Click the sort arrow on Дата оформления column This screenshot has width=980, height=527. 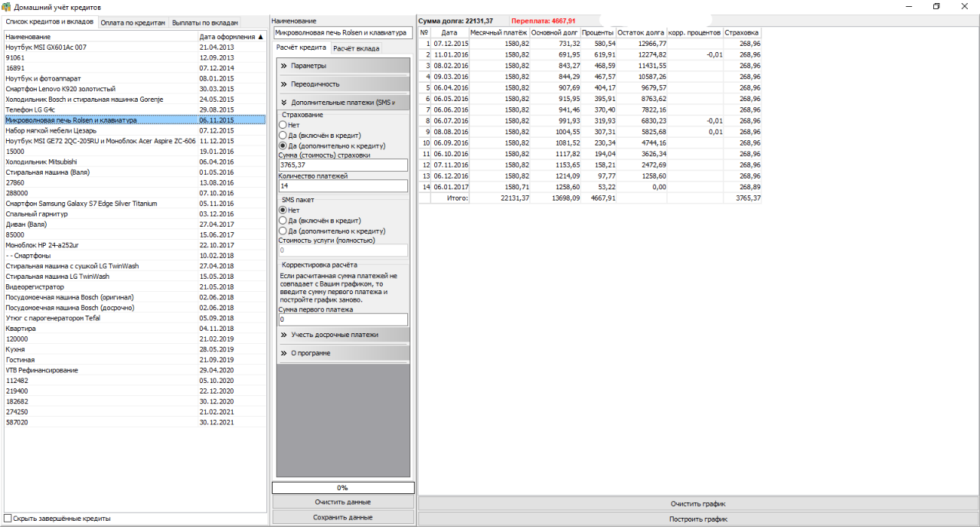(x=260, y=37)
